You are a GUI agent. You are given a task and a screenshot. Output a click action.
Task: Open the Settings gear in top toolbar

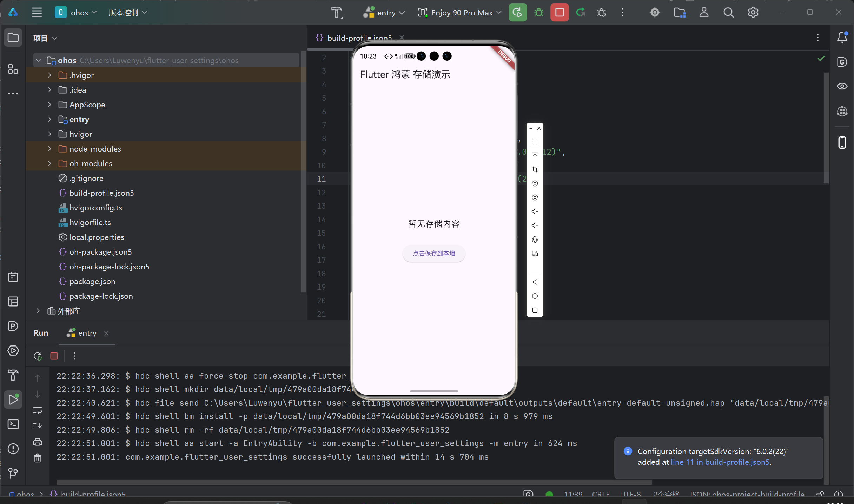[753, 13]
